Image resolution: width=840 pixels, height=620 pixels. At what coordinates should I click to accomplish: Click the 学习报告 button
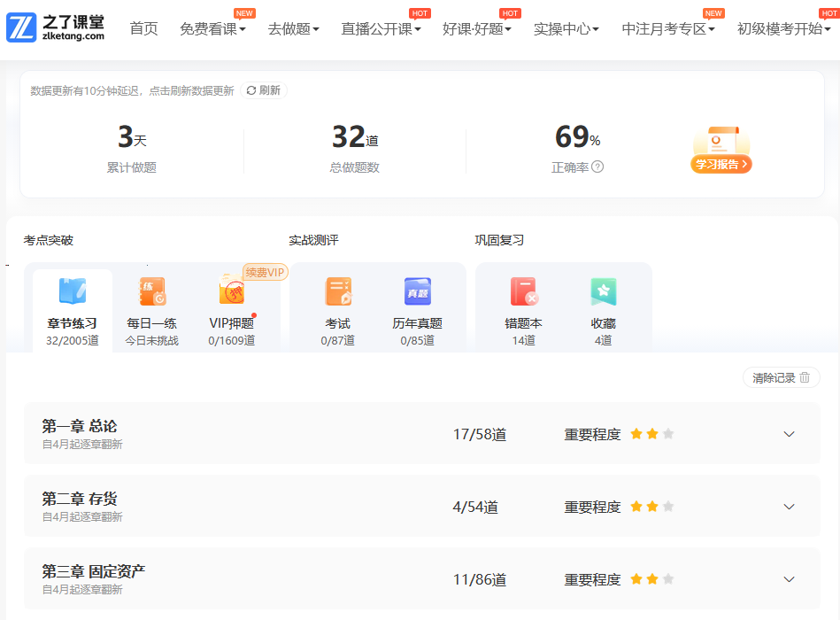[x=721, y=164]
